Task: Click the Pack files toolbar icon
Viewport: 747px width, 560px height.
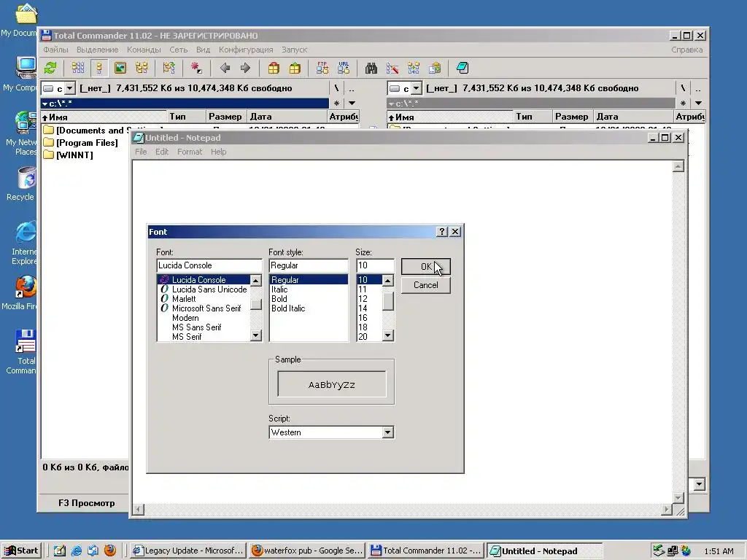Action: pos(274,68)
